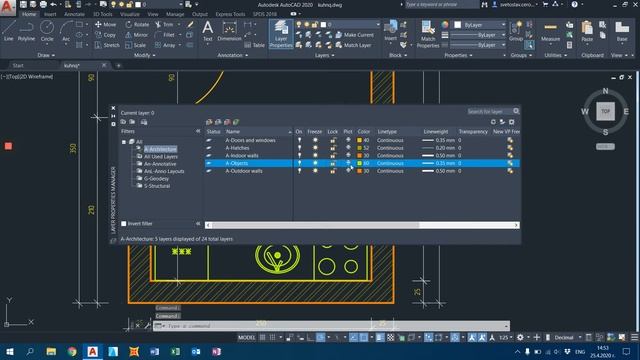Select the S-Structural filter

[157, 186]
